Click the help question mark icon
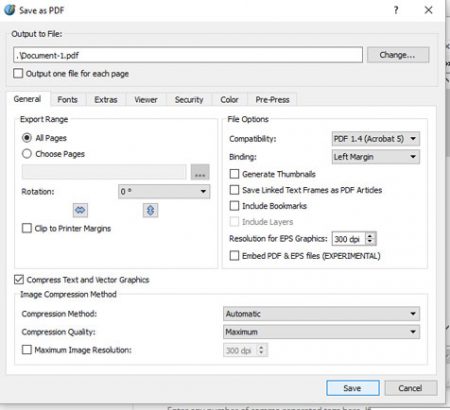This screenshot has height=410, width=450. point(396,10)
